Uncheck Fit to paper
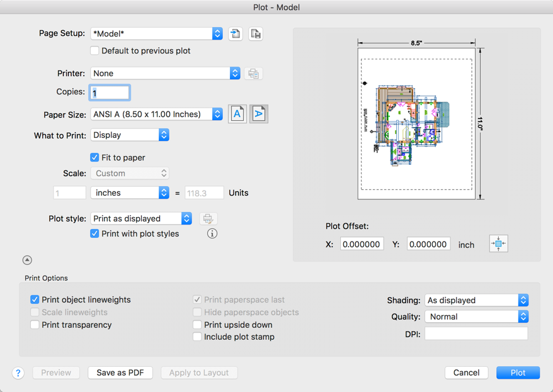The image size is (553, 392). (x=94, y=157)
